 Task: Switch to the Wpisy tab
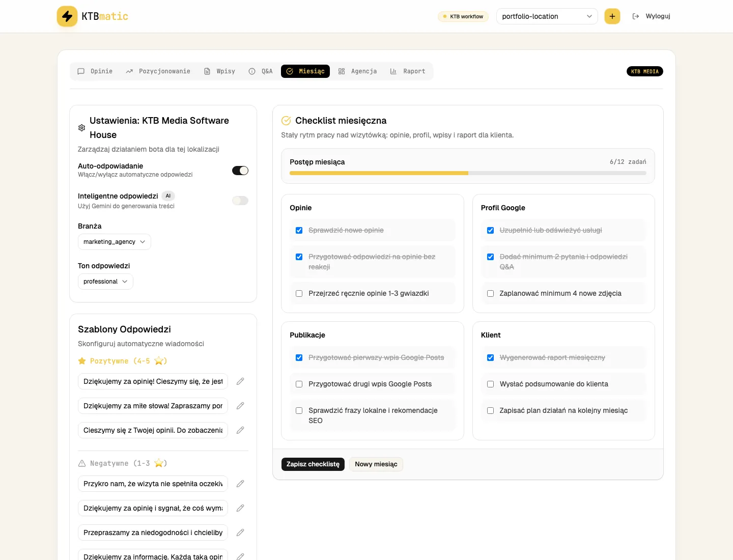pyautogui.click(x=220, y=71)
